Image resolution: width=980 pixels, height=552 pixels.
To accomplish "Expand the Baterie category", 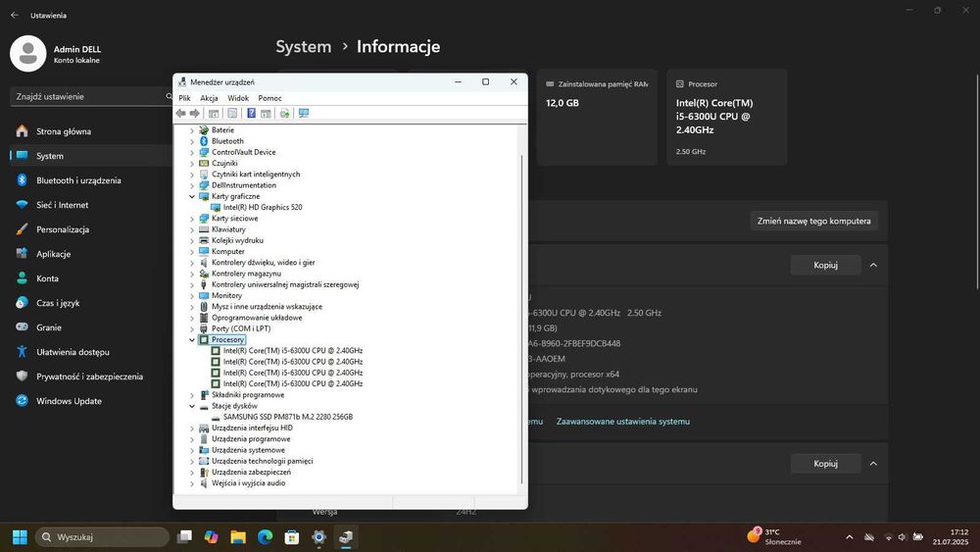I will point(192,130).
